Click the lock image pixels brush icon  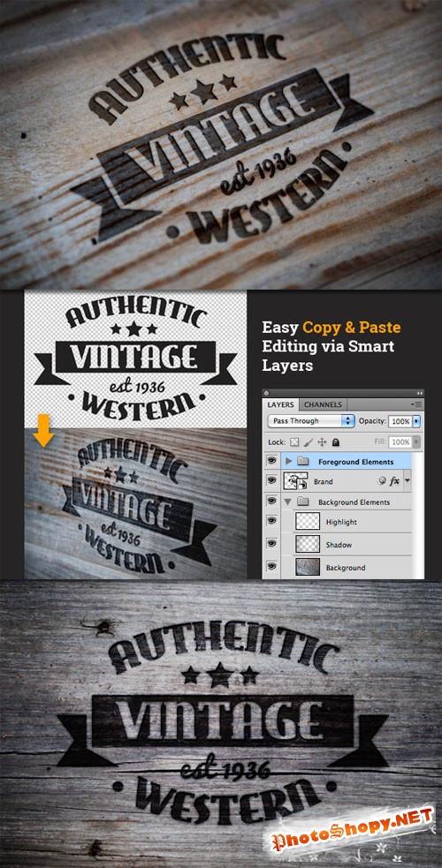(308, 442)
